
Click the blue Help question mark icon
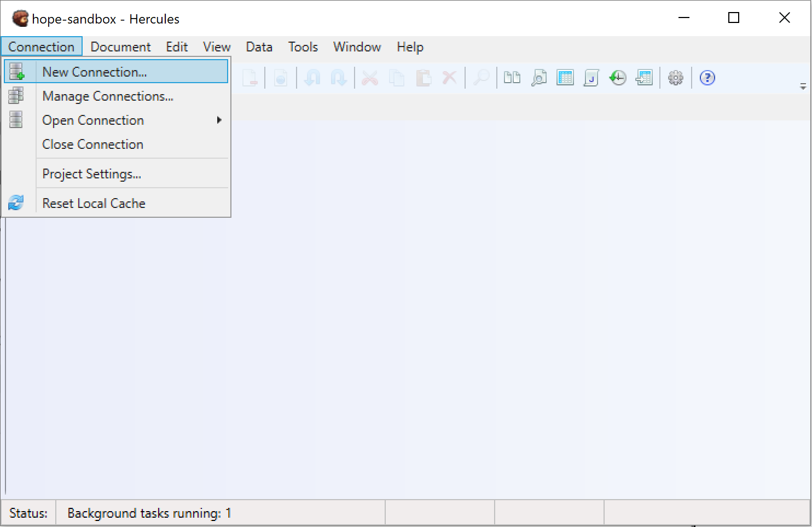click(707, 78)
